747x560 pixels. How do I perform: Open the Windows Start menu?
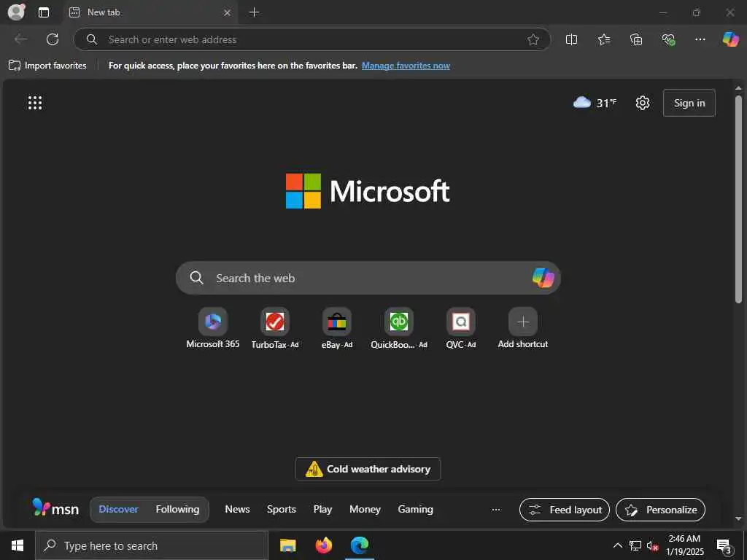point(18,545)
